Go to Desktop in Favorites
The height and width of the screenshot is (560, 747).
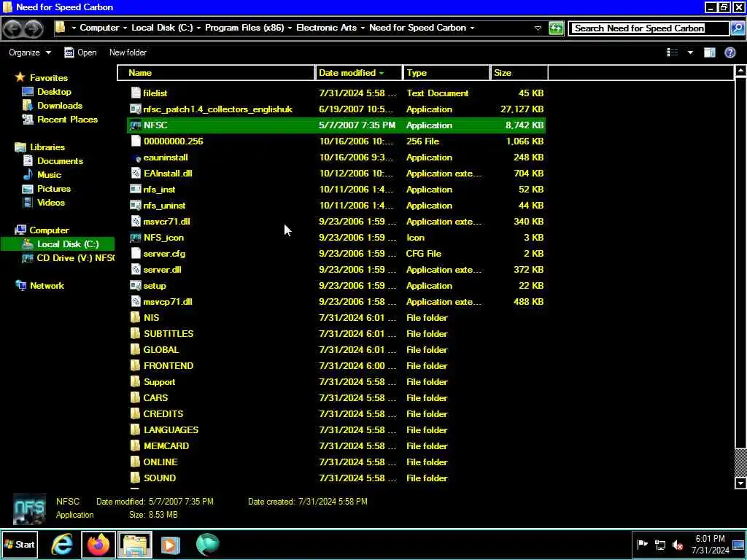pos(54,91)
